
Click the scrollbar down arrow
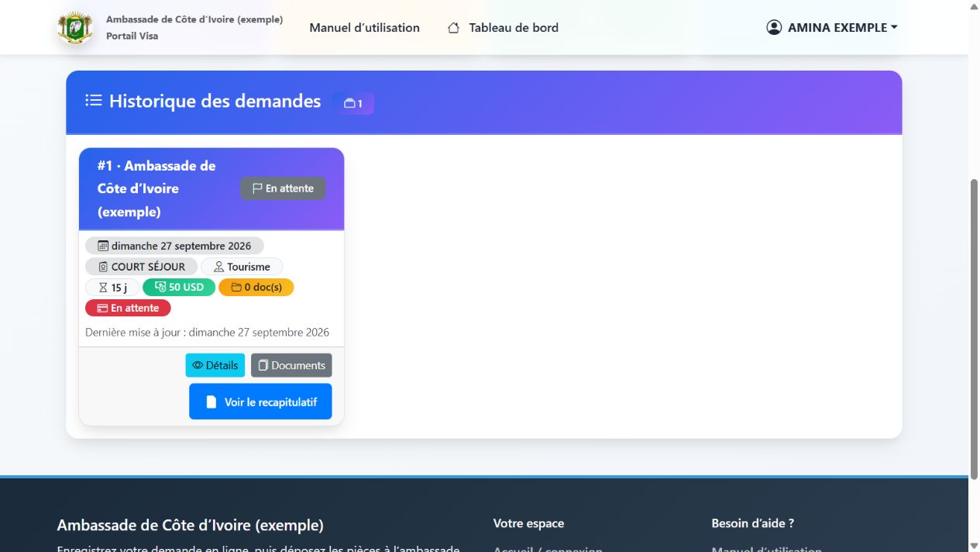pos(974,546)
